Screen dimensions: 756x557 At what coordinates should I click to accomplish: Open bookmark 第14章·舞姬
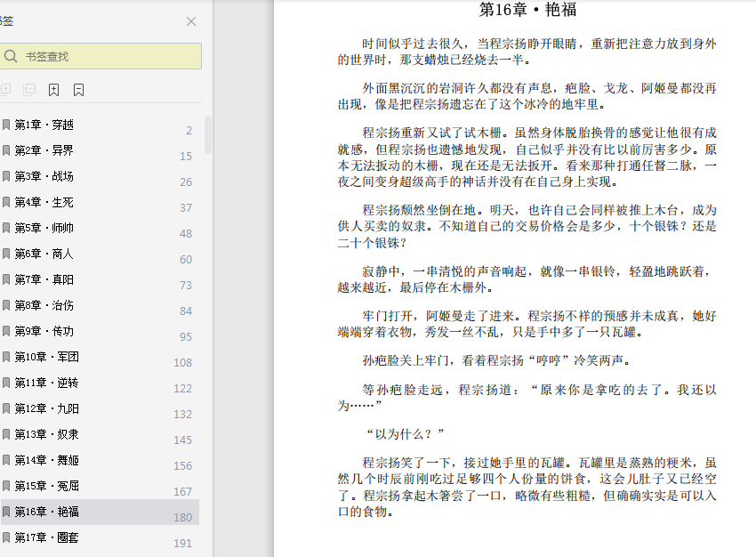point(100,460)
